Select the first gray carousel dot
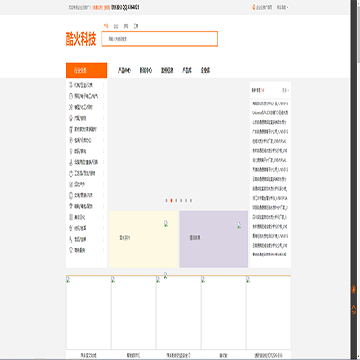Viewport: 360px width, 360px height. click(166, 200)
